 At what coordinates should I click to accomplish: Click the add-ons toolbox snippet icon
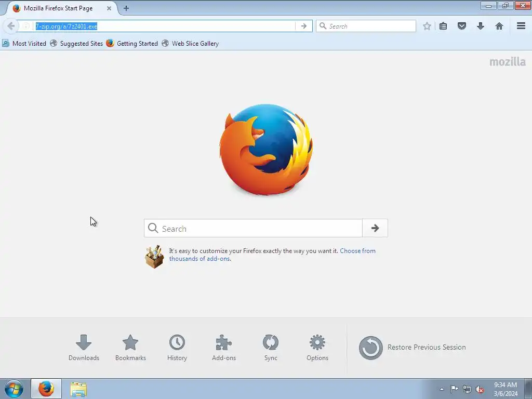point(154,257)
